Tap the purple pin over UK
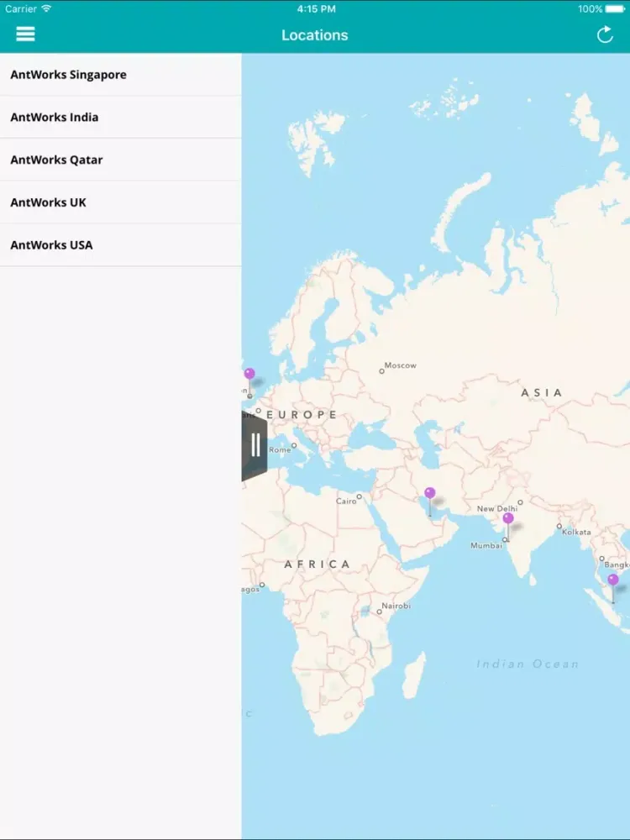The width and height of the screenshot is (630, 840). click(x=249, y=374)
